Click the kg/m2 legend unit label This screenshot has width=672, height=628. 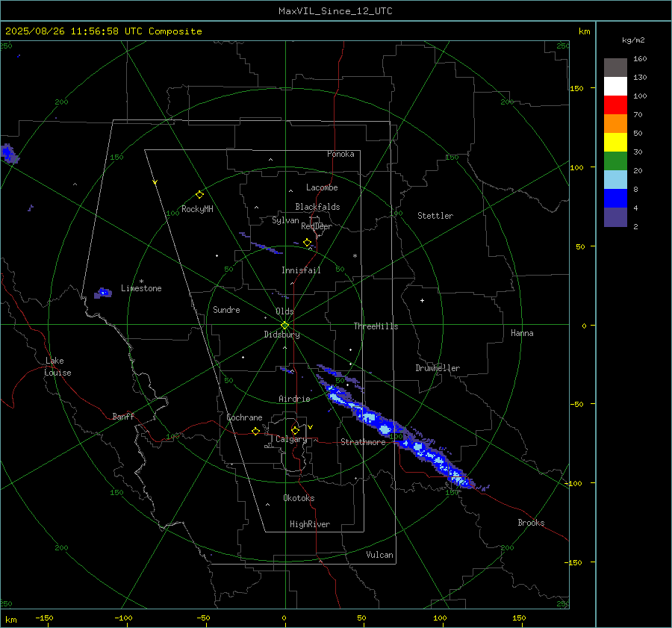click(x=633, y=40)
